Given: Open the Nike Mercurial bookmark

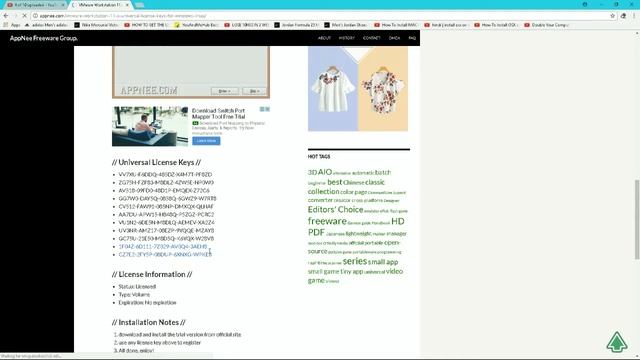Looking at the screenshot, I should [x=96, y=25].
